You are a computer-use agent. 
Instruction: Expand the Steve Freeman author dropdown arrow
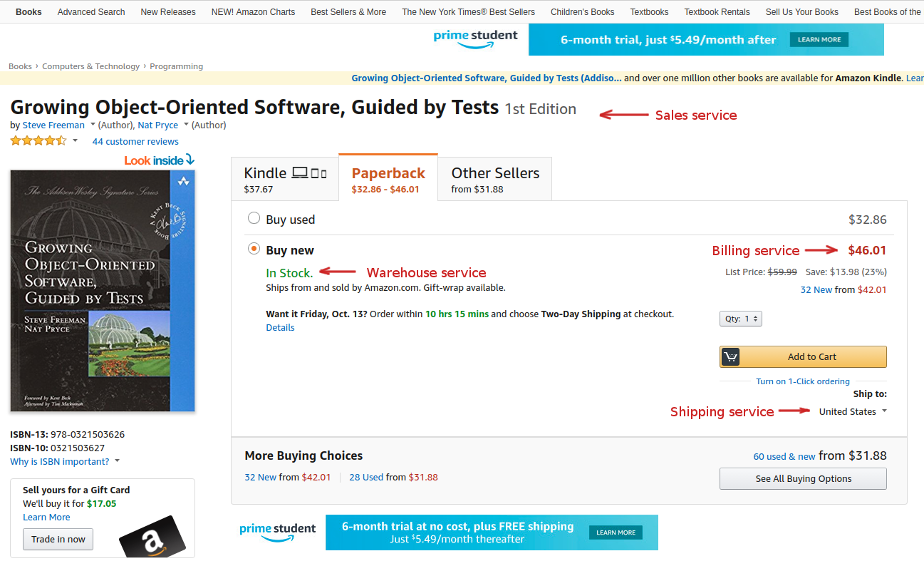(93, 125)
